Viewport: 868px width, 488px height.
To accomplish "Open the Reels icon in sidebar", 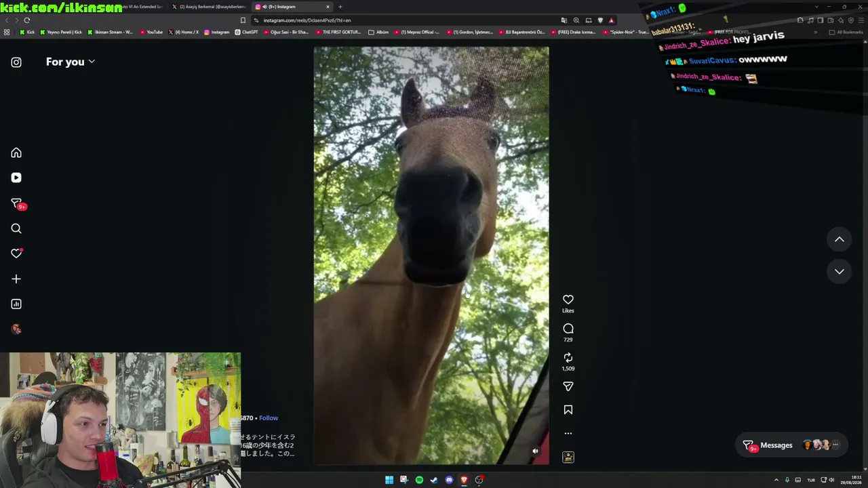I will coord(16,178).
